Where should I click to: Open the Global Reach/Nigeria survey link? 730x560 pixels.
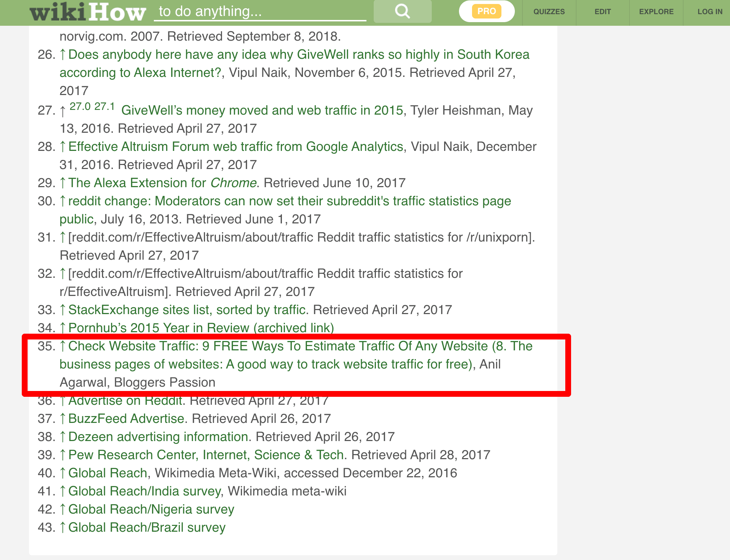pos(151,509)
